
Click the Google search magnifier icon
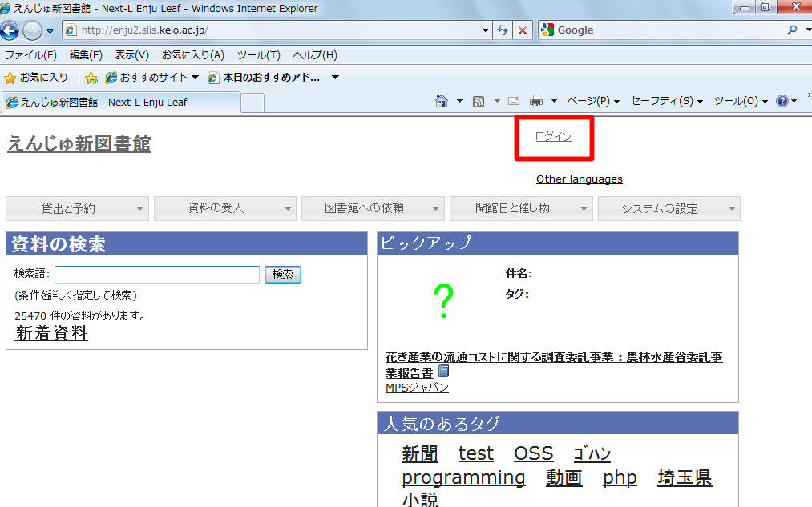(x=792, y=30)
